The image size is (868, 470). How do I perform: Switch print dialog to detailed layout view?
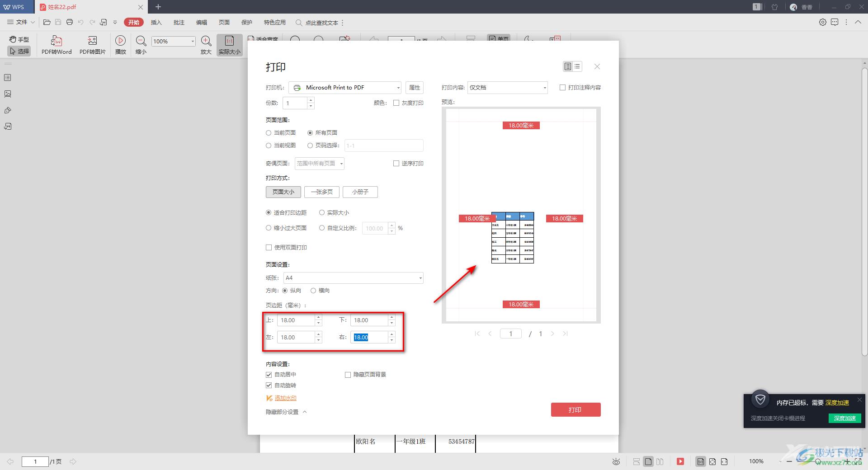pos(568,66)
